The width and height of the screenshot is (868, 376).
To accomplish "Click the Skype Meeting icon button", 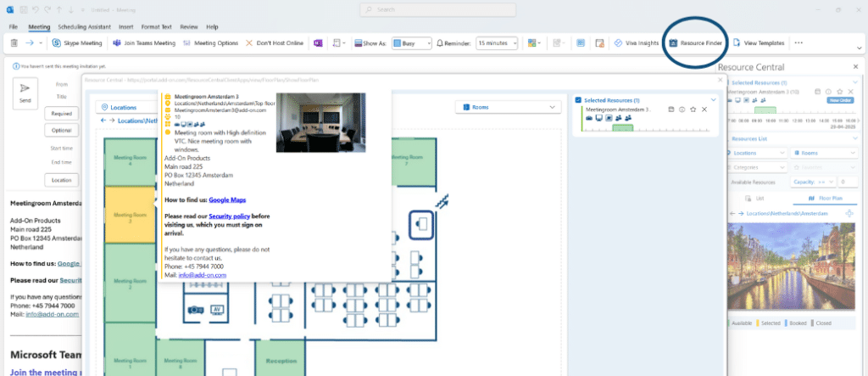I will 77,42.
